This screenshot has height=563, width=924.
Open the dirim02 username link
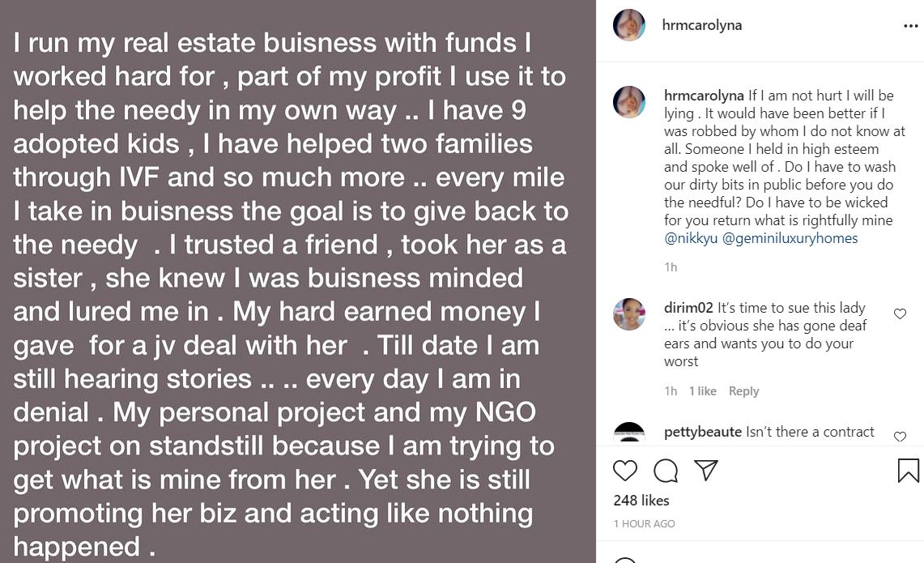688,308
